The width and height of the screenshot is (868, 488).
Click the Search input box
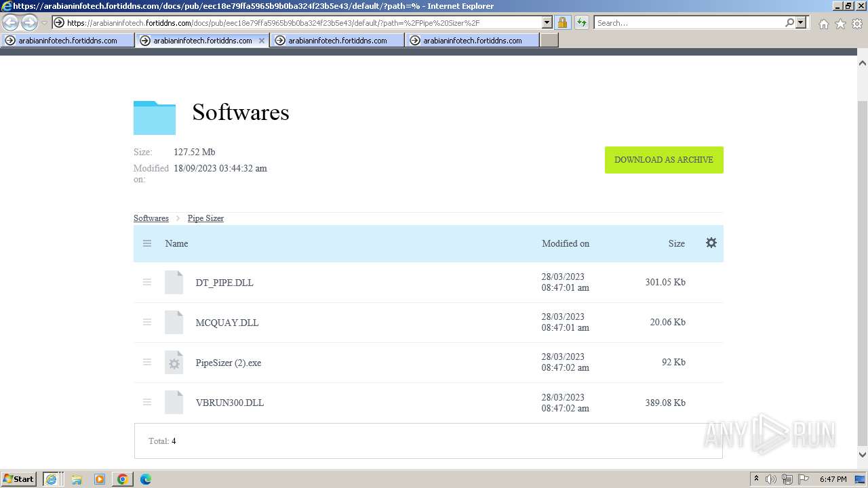click(689, 22)
